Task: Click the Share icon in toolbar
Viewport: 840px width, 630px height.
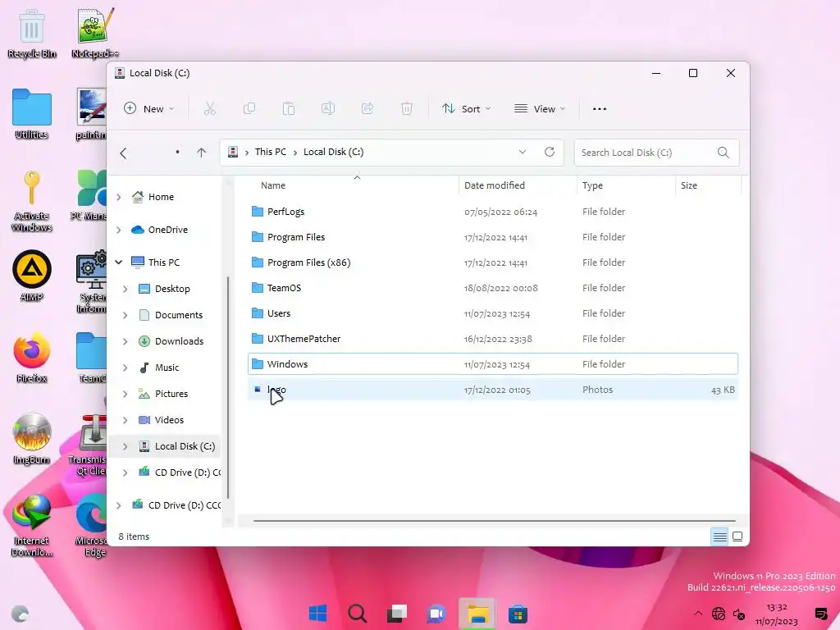Action: pyautogui.click(x=367, y=109)
